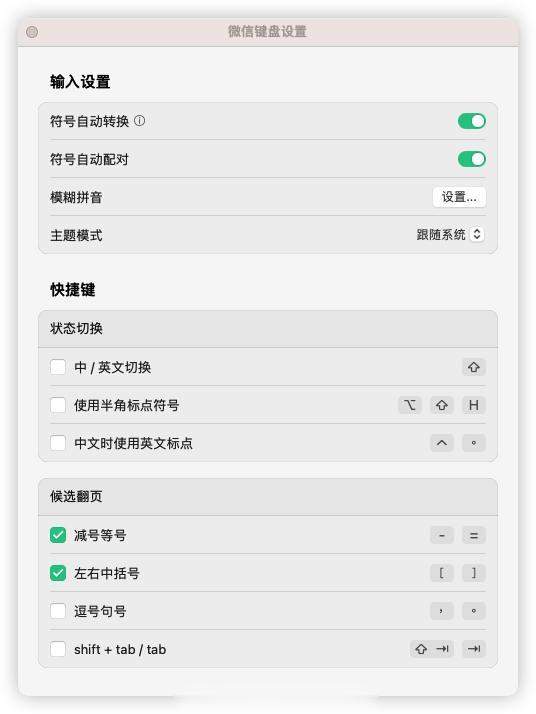This screenshot has height=714, width=536.
Task: Click the control caret key for 中文时使用英文标点
Action: [x=442, y=443]
